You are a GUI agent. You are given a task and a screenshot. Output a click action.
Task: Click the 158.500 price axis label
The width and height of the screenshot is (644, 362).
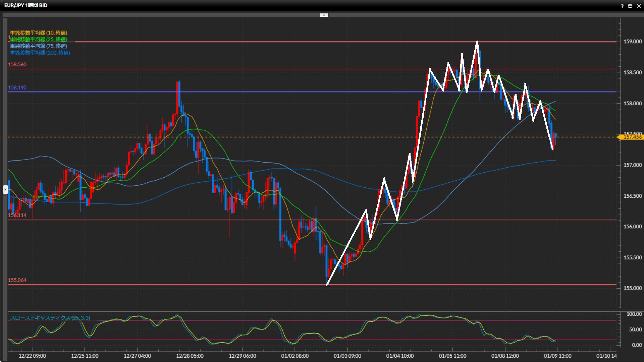[632, 72]
